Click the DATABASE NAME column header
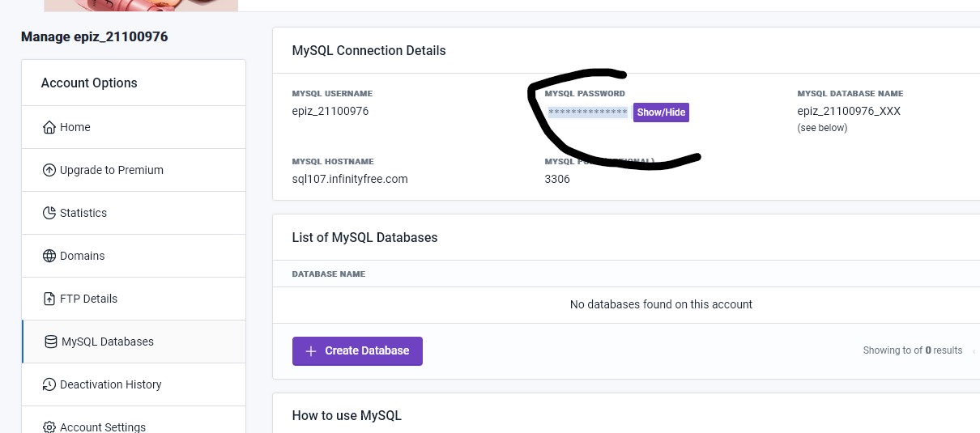Screen dimensions: 980x433 pyautogui.click(x=328, y=274)
